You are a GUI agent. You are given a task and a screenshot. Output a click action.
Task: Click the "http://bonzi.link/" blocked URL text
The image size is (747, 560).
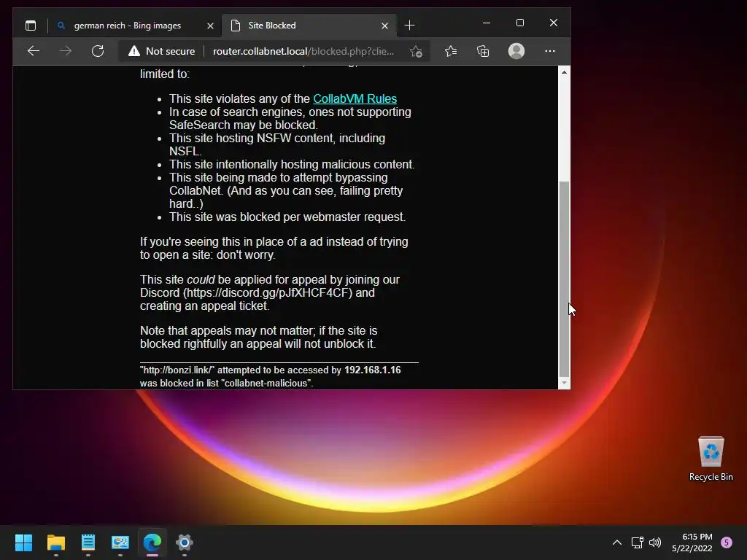[x=177, y=370]
